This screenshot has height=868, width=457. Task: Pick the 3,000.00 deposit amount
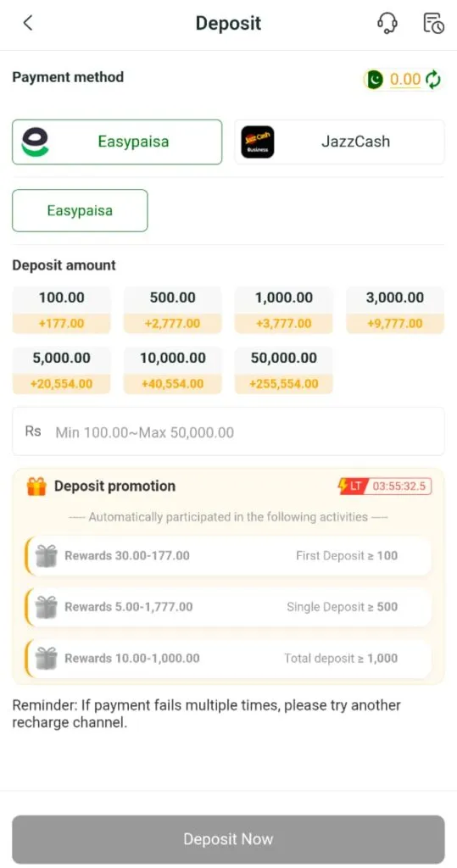point(395,310)
